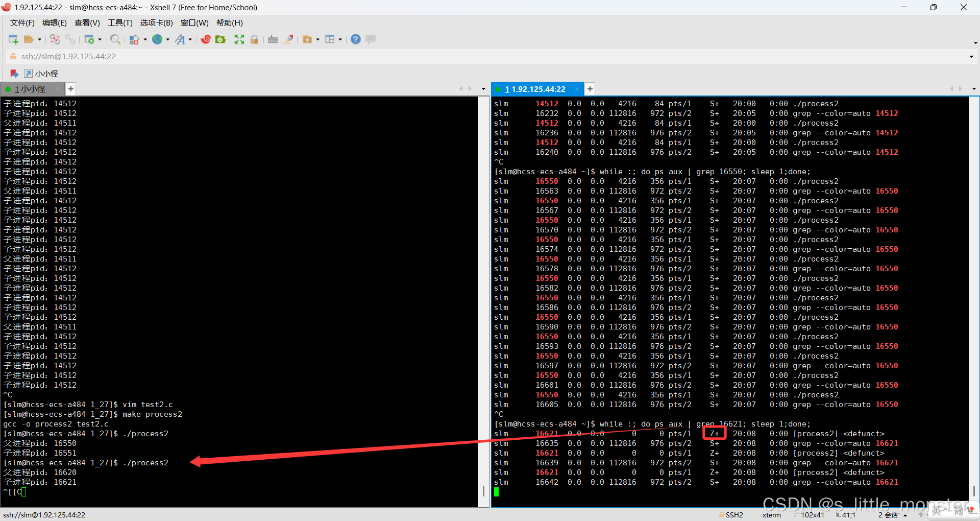Click the Open Session folder icon
Viewport: 980px width, 521px height.
point(29,39)
